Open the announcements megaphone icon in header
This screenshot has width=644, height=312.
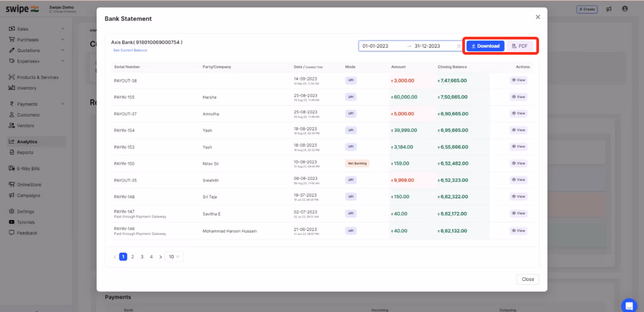click(x=609, y=9)
